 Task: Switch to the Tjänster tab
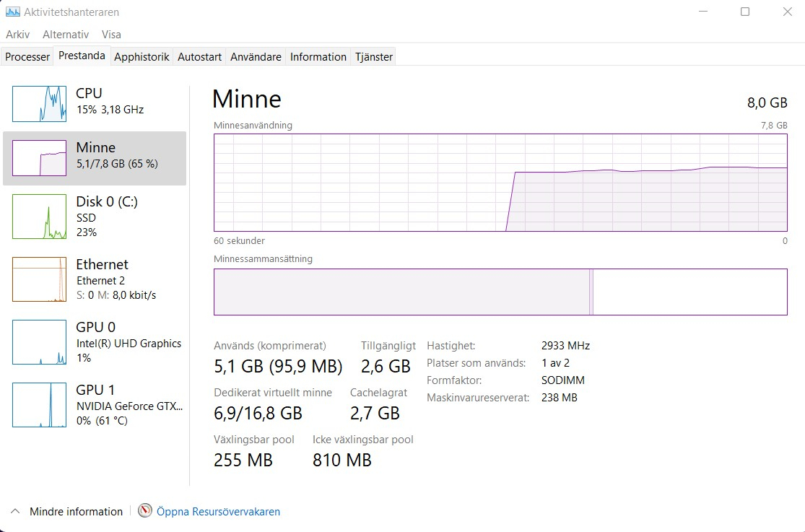point(374,56)
